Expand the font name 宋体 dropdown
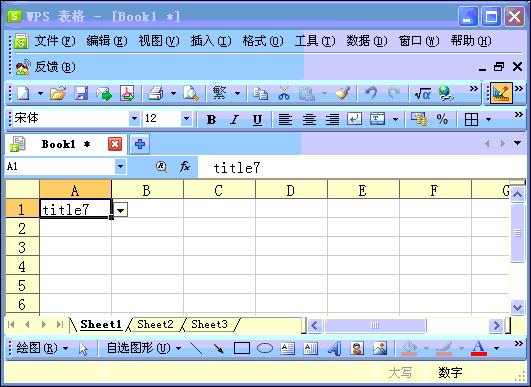 134,119
